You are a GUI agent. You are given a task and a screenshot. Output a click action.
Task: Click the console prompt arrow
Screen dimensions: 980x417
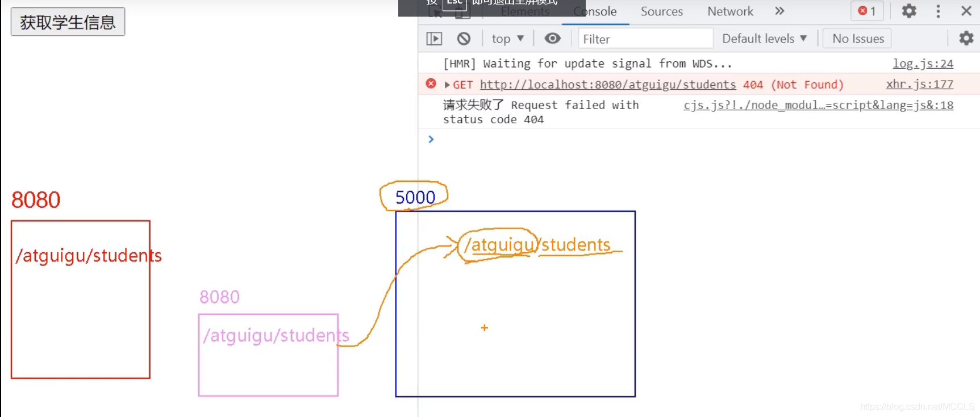tap(431, 139)
